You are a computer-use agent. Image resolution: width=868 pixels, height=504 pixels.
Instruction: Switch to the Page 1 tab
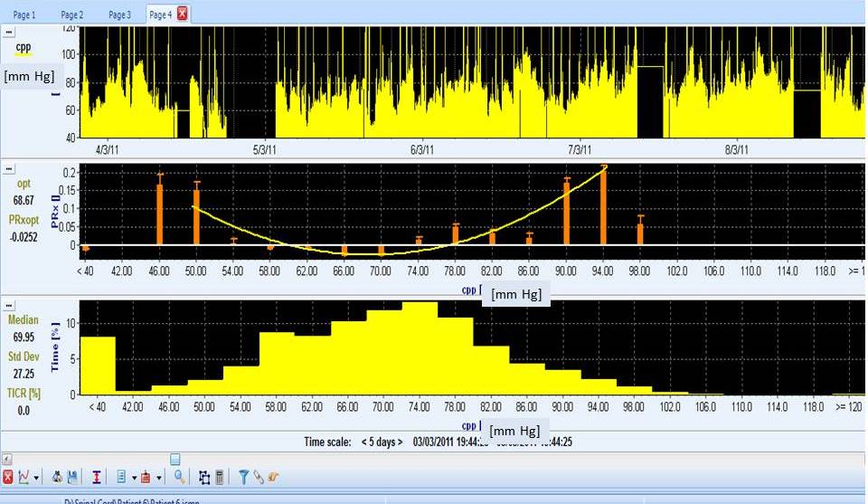(x=24, y=14)
